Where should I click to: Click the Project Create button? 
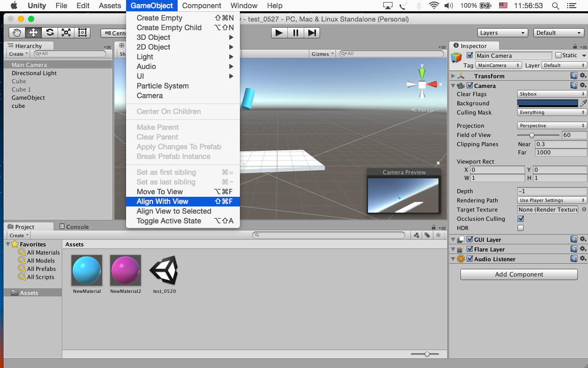point(18,235)
